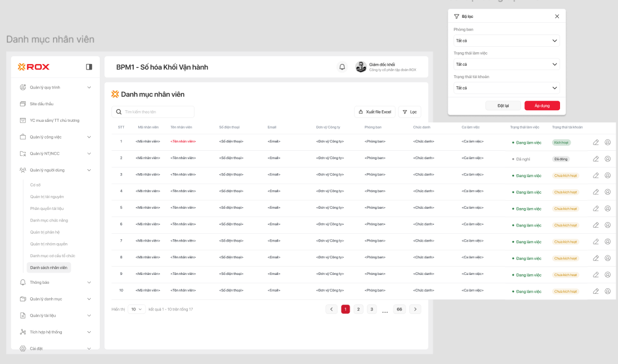618x364 pixels.
Task: Go to next page arrow in pagination
Action: click(415, 309)
